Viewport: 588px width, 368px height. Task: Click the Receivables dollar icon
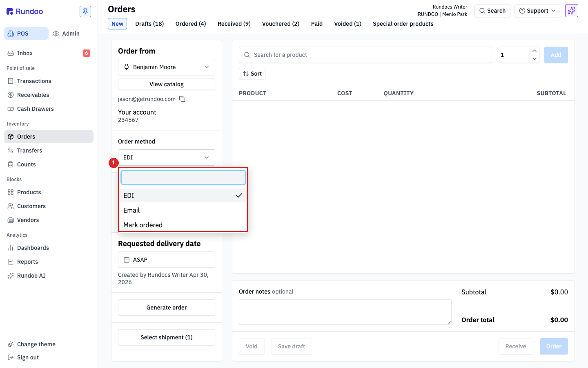click(11, 95)
